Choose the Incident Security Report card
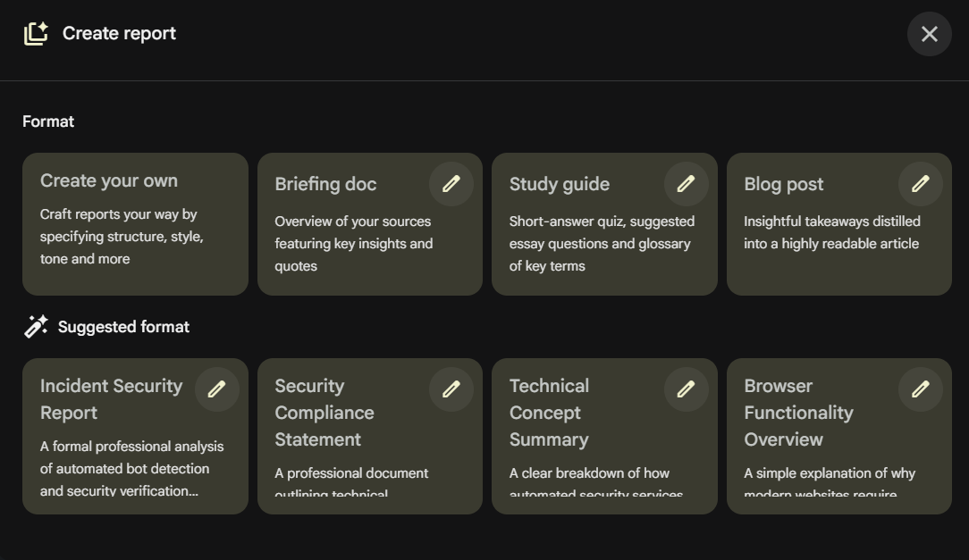The height and width of the screenshot is (560, 969). pyautogui.click(x=135, y=437)
